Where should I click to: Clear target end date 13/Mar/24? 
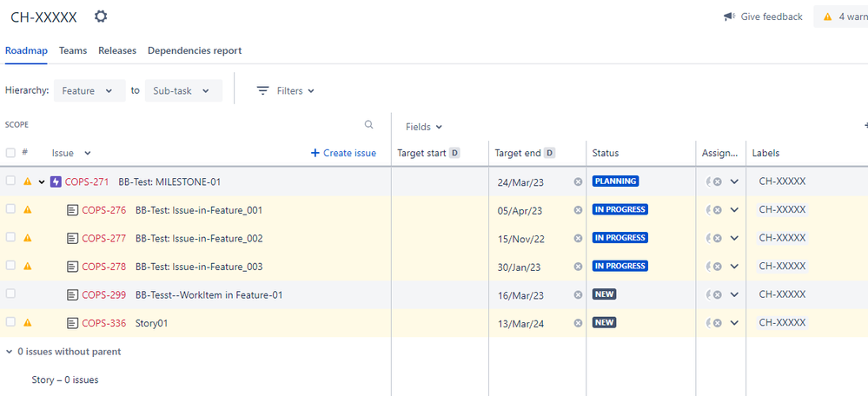pyautogui.click(x=578, y=323)
